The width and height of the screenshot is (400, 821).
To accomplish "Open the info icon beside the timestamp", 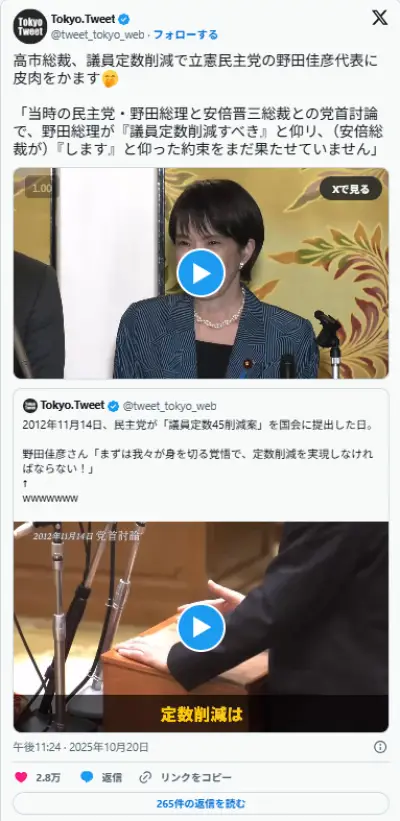I will (x=380, y=747).
